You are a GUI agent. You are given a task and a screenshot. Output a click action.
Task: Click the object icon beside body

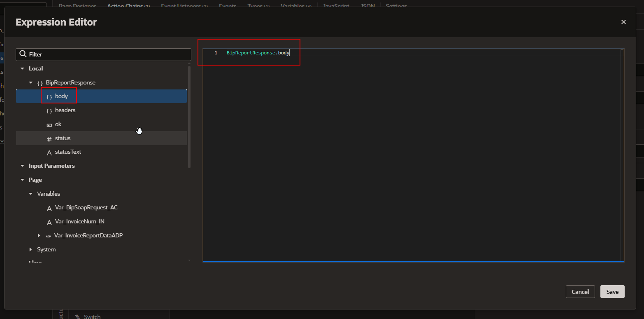(x=49, y=97)
